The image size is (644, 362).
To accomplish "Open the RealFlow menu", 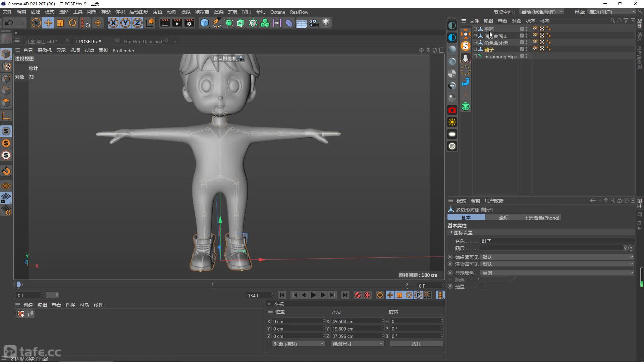I will point(299,12).
